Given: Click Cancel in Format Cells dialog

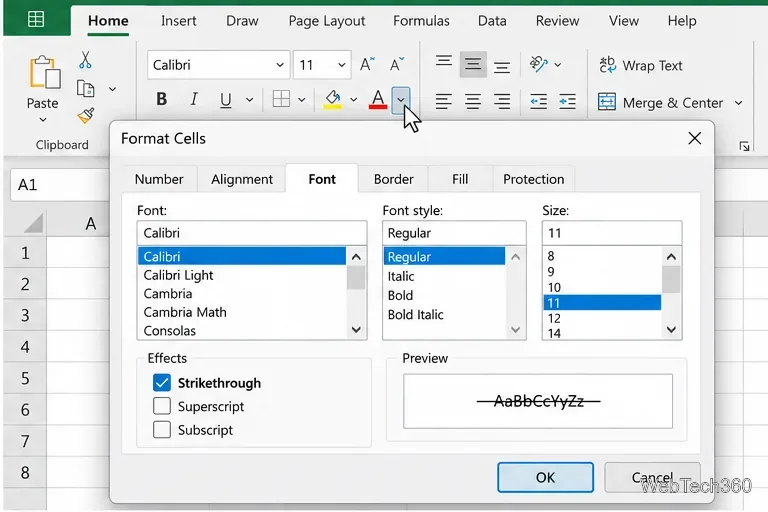Looking at the screenshot, I should point(652,477).
